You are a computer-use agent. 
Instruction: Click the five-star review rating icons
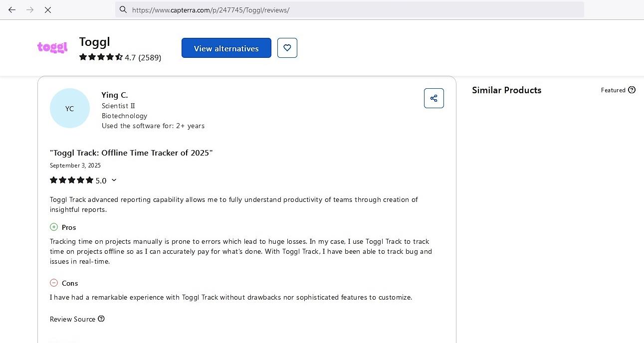[x=72, y=180]
